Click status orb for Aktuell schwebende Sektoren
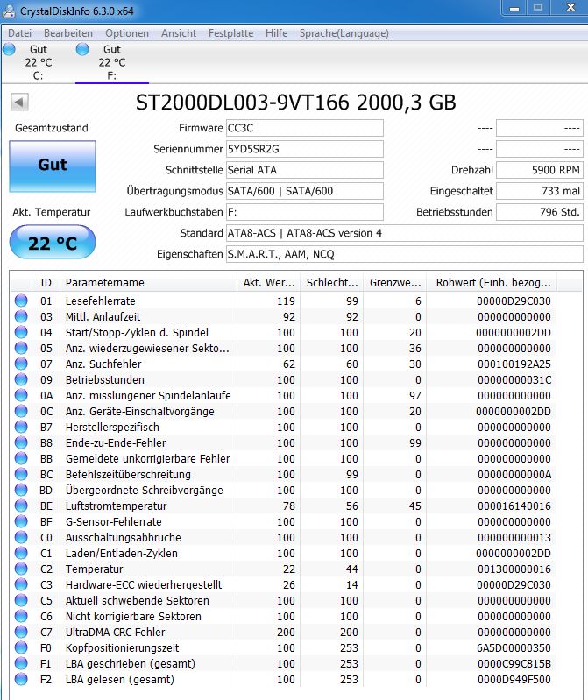588x700 pixels. click(x=21, y=600)
